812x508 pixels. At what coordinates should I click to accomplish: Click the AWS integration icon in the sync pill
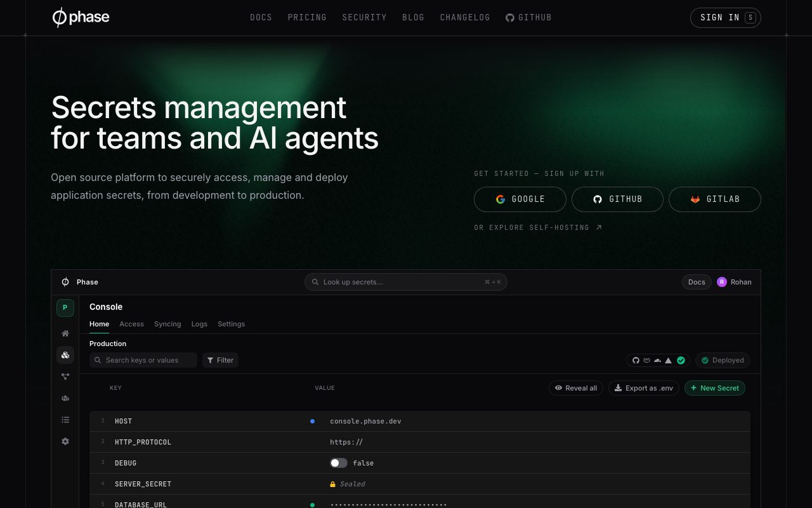[x=646, y=360]
